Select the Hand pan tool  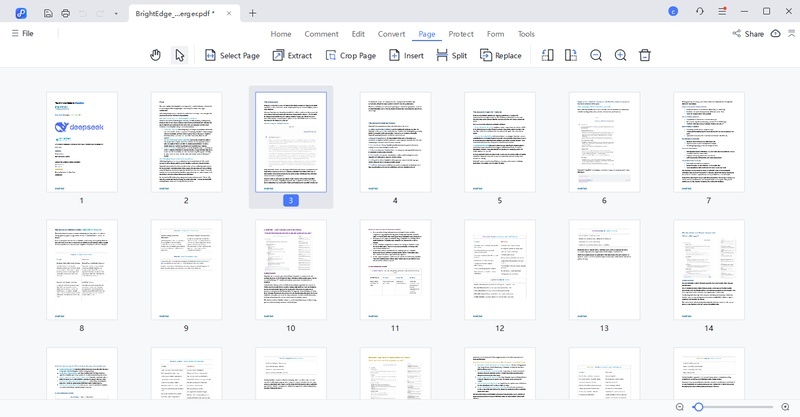pyautogui.click(x=156, y=55)
